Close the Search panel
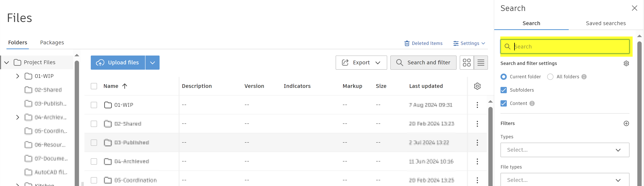 tap(634, 8)
